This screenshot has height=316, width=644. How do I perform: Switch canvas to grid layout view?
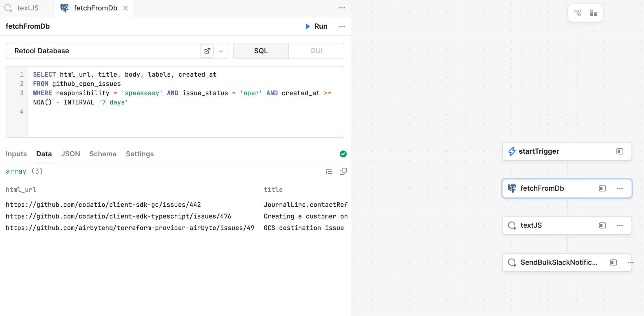tap(594, 13)
